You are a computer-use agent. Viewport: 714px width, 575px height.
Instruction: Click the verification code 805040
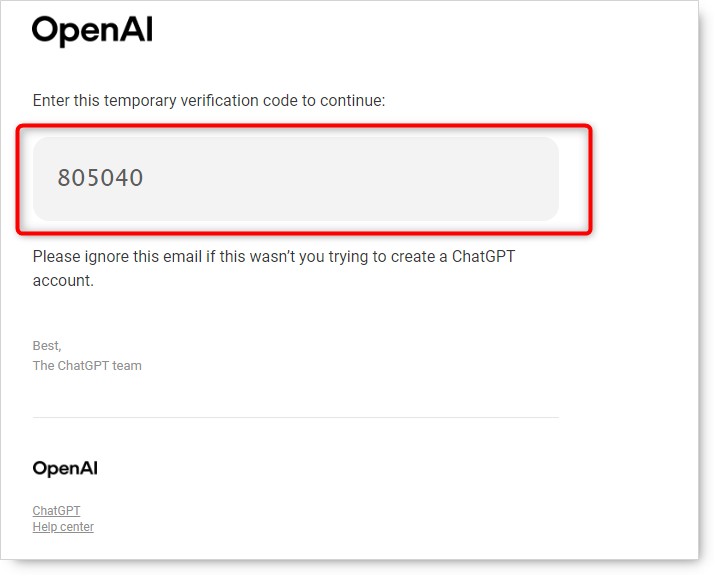click(x=100, y=178)
